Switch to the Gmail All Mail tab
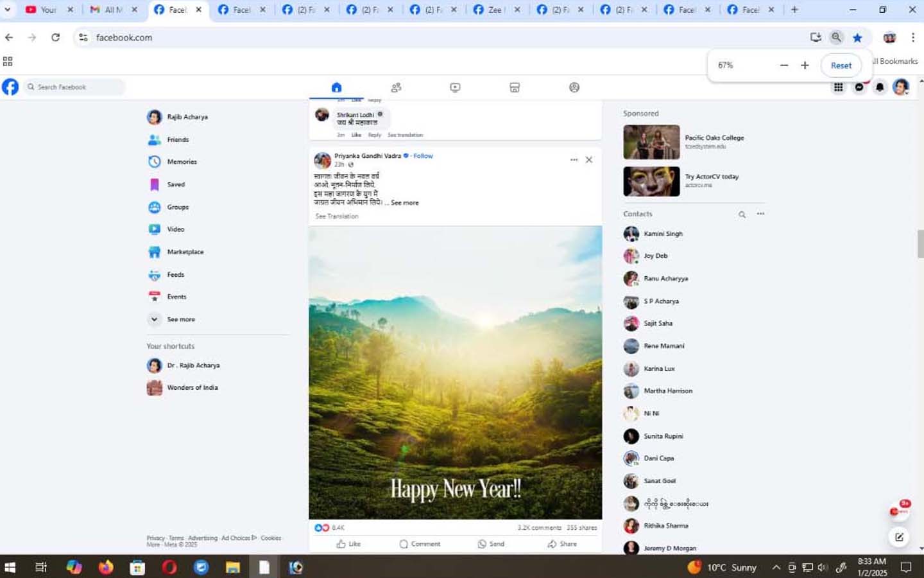Image resolution: width=924 pixels, height=578 pixels. [113, 10]
